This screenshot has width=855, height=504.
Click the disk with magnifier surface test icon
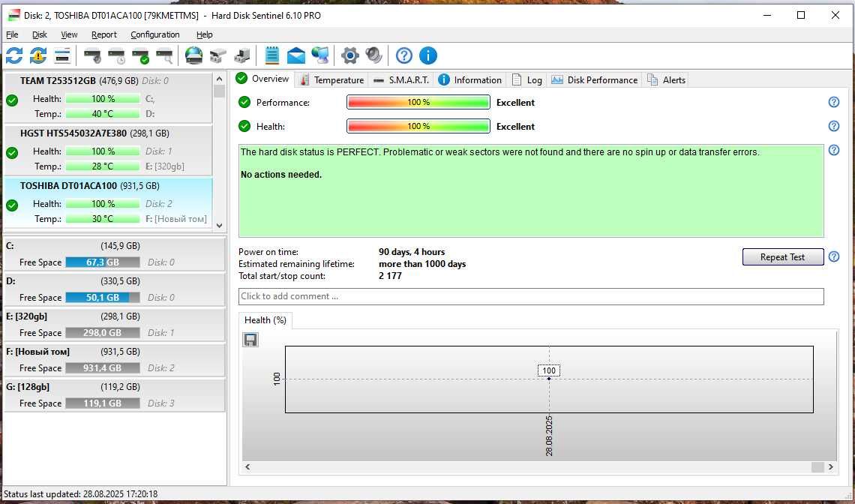[165, 55]
